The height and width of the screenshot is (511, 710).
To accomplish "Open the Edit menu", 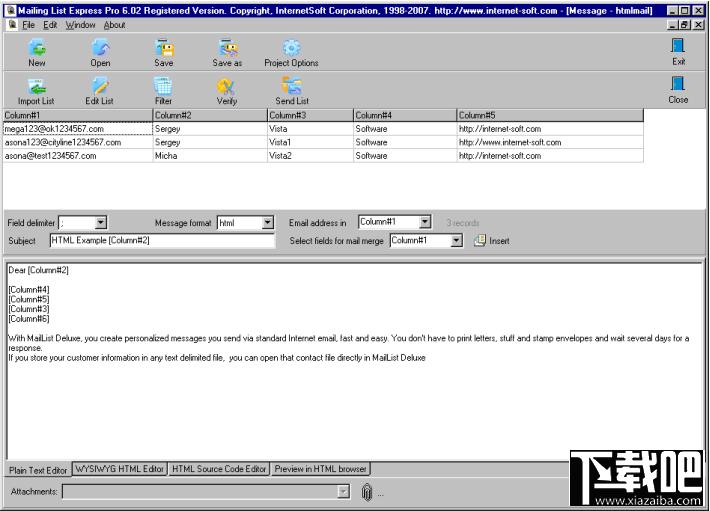I will (x=50, y=25).
